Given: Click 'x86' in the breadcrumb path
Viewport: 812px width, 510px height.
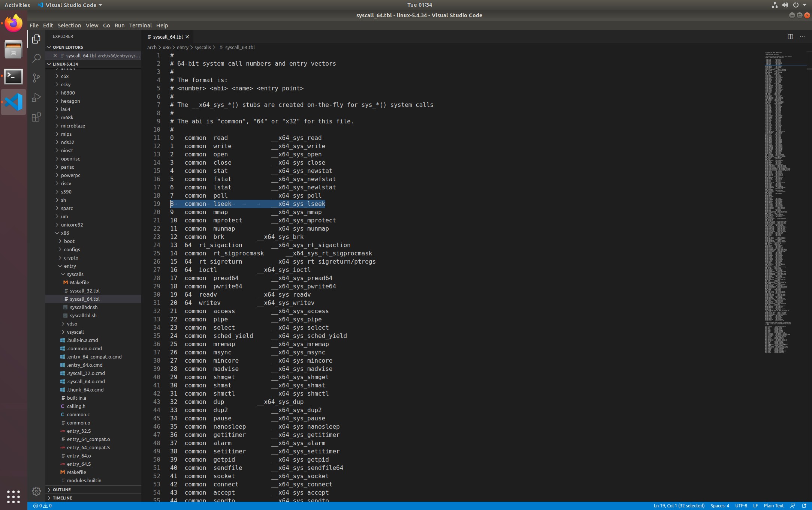Looking at the screenshot, I should pos(166,48).
